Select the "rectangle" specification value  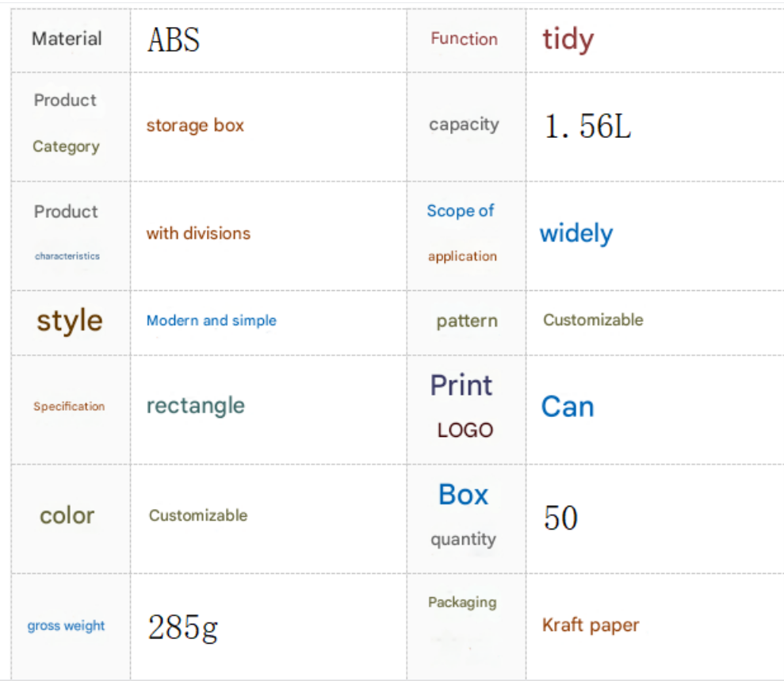tap(196, 406)
